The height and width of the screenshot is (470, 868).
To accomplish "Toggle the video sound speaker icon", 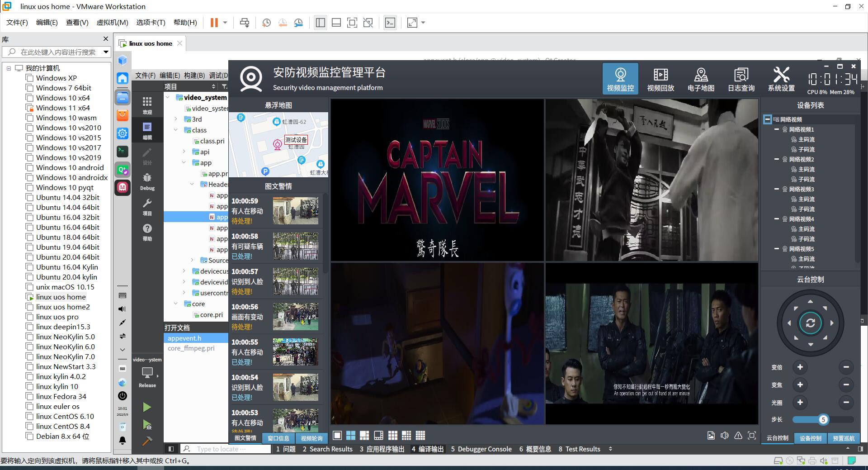I will (x=725, y=436).
